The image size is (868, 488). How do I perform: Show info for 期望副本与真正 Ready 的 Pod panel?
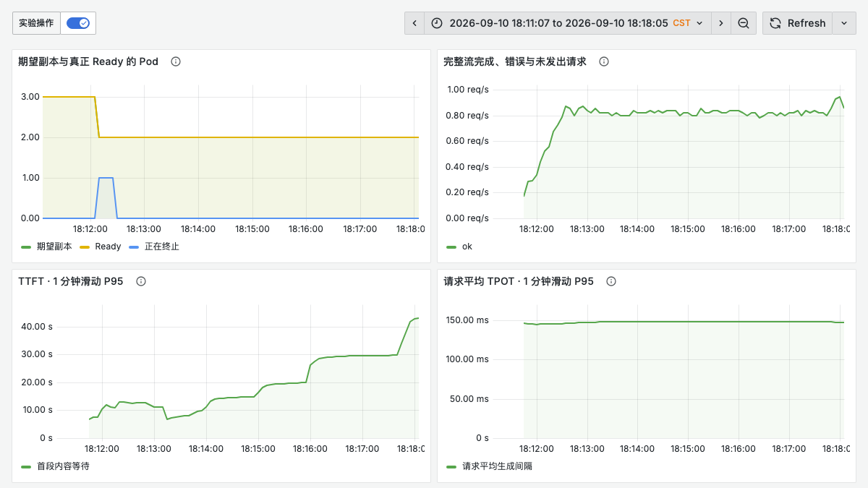[x=176, y=61]
